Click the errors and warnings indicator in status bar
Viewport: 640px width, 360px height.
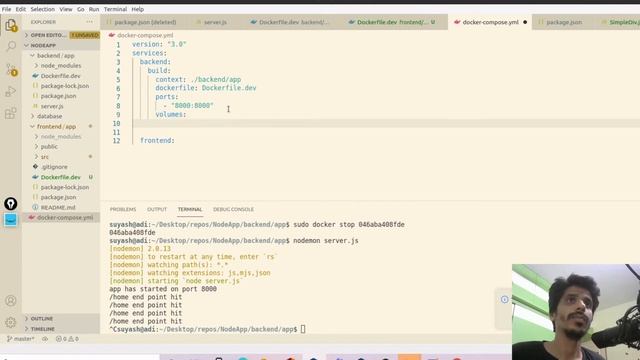coord(67,339)
